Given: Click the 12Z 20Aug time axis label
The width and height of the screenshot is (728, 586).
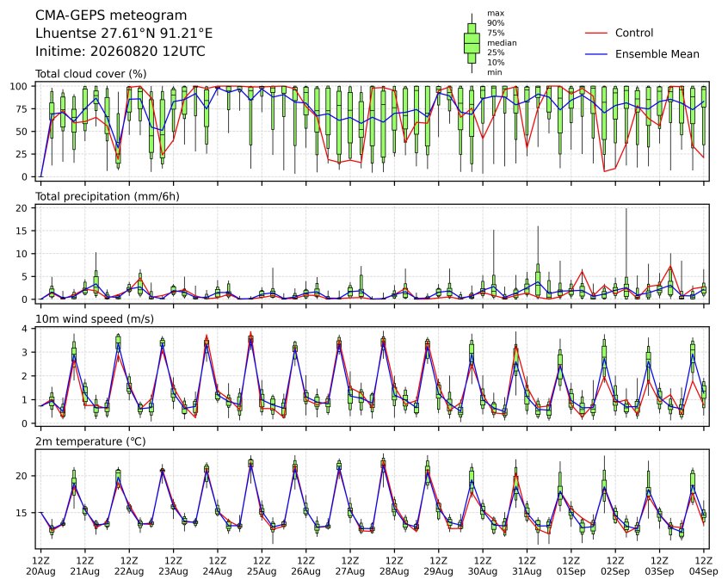Looking at the screenshot, I should (x=40, y=566).
